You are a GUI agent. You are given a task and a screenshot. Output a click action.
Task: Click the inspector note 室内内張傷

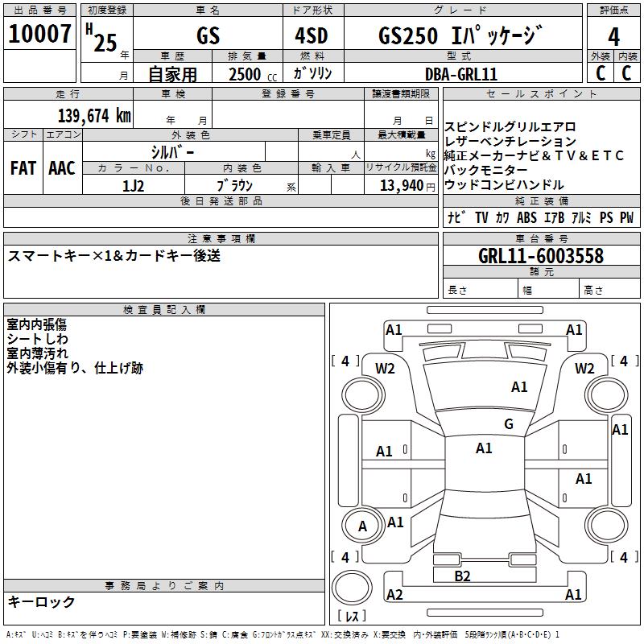coord(36,324)
